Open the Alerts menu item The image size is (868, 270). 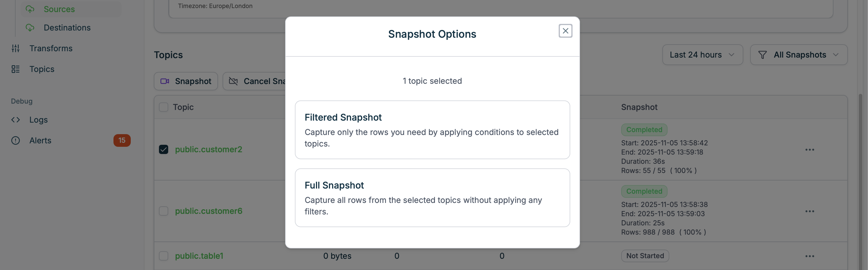[x=40, y=141]
